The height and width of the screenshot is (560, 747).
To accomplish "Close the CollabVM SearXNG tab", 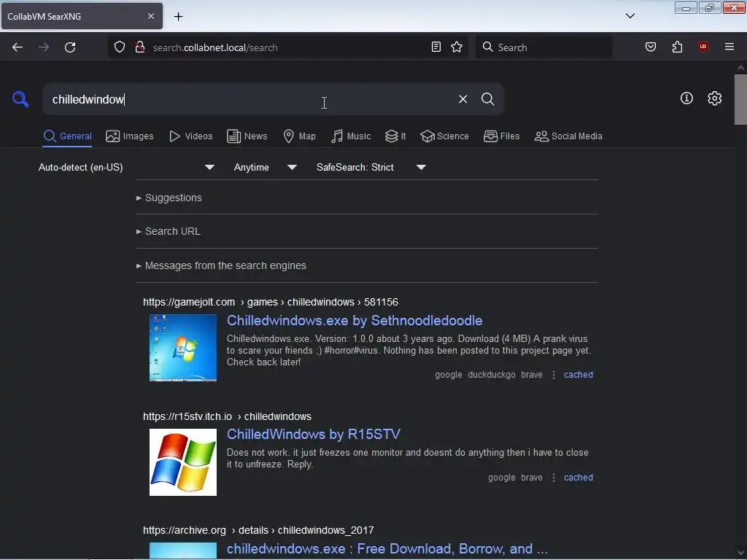I will click(151, 16).
